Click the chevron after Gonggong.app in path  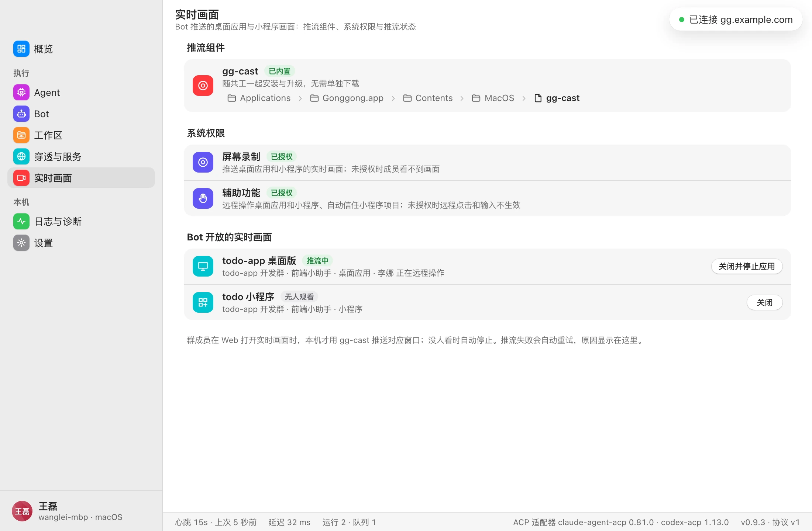[393, 98]
